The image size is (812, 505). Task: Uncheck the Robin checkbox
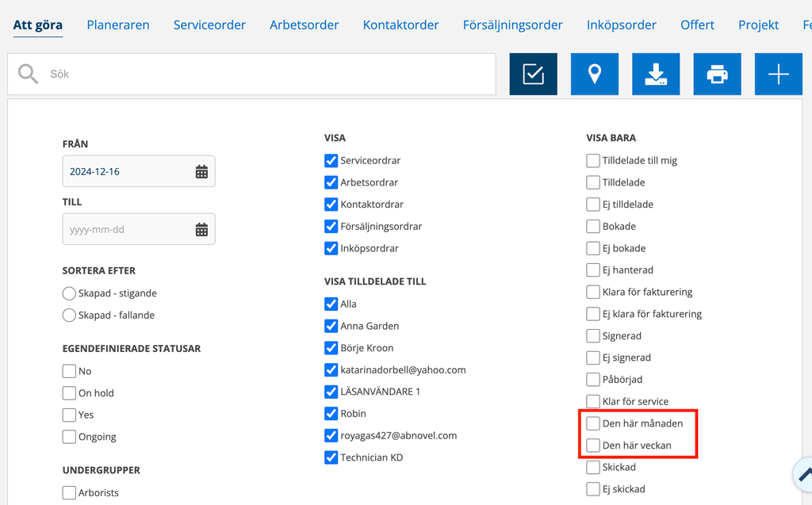[x=331, y=414]
